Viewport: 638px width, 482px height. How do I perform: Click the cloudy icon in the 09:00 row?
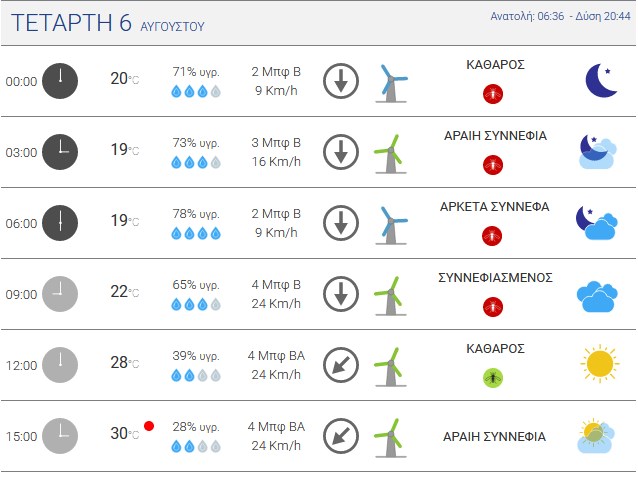tap(597, 296)
